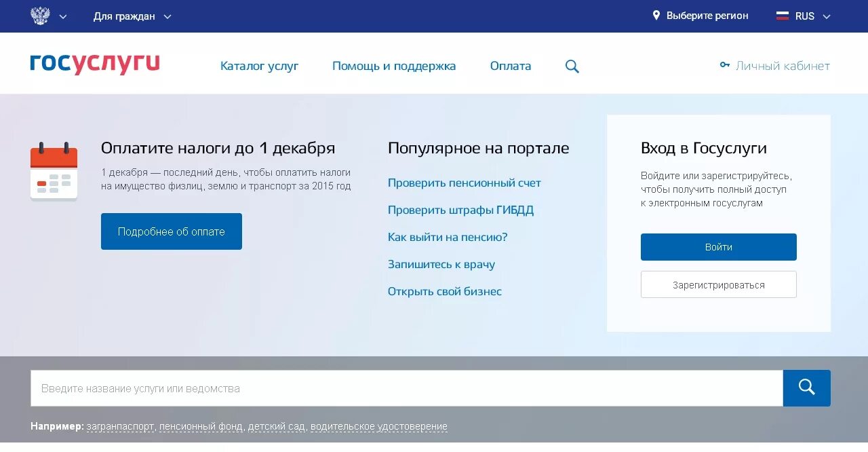868x452 pixels.
Task: Click the key icon beside Личный кабинет
Action: click(725, 65)
